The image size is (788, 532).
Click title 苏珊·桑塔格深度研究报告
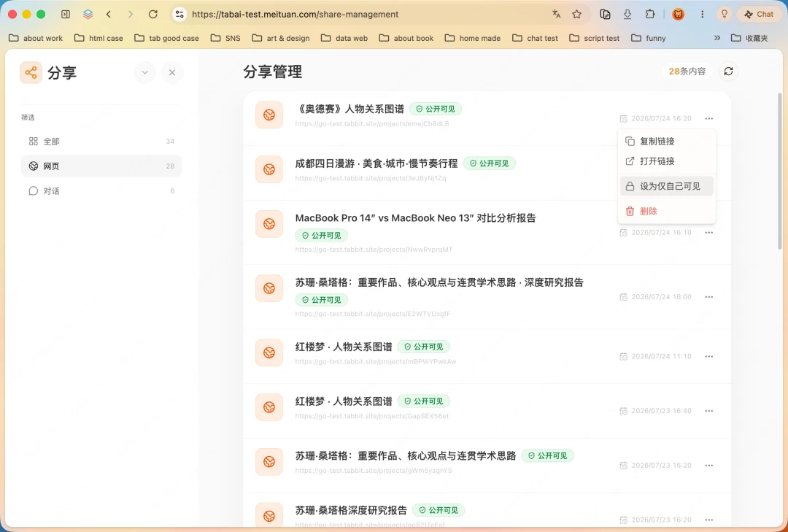351,510
